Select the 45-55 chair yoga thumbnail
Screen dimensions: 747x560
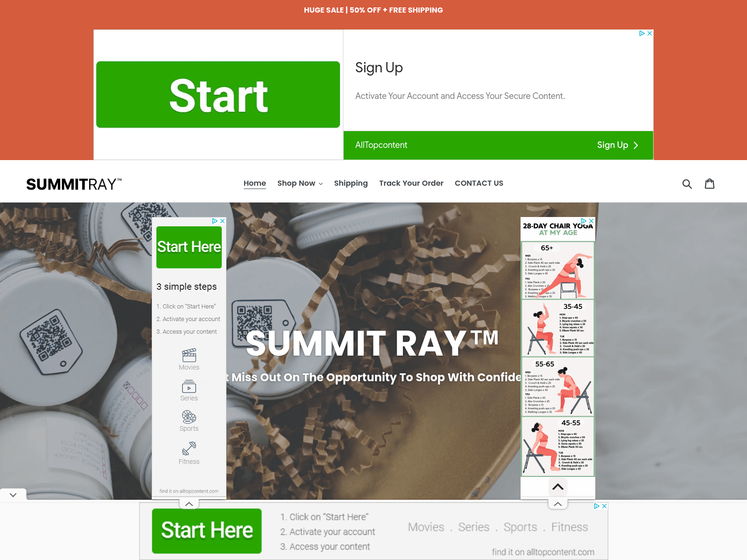[x=558, y=446]
